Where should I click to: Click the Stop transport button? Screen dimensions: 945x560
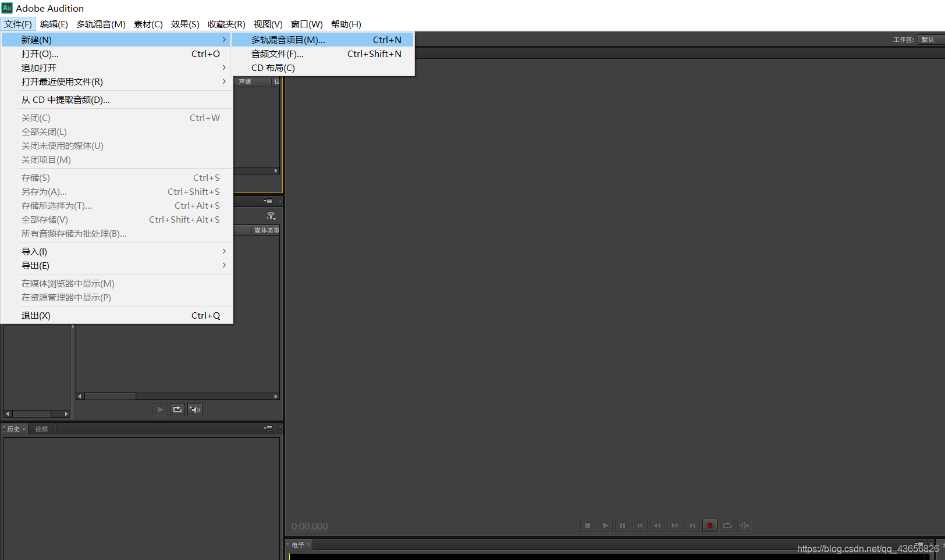[588, 526]
